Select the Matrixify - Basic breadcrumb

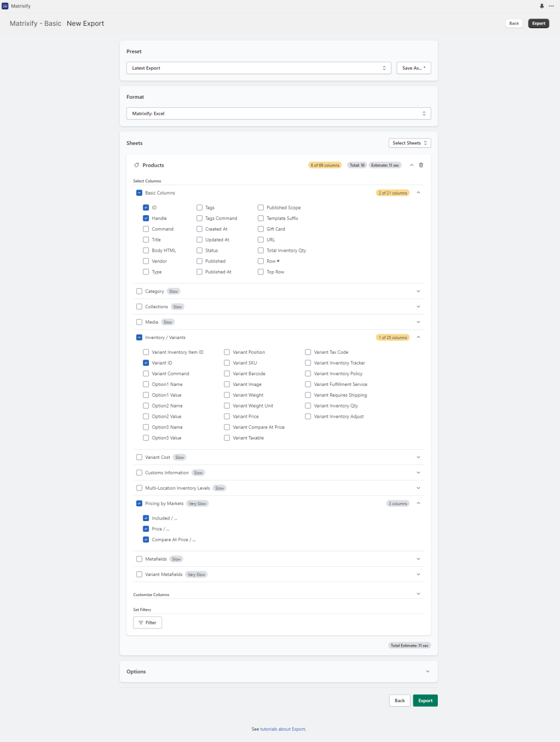[34, 23]
